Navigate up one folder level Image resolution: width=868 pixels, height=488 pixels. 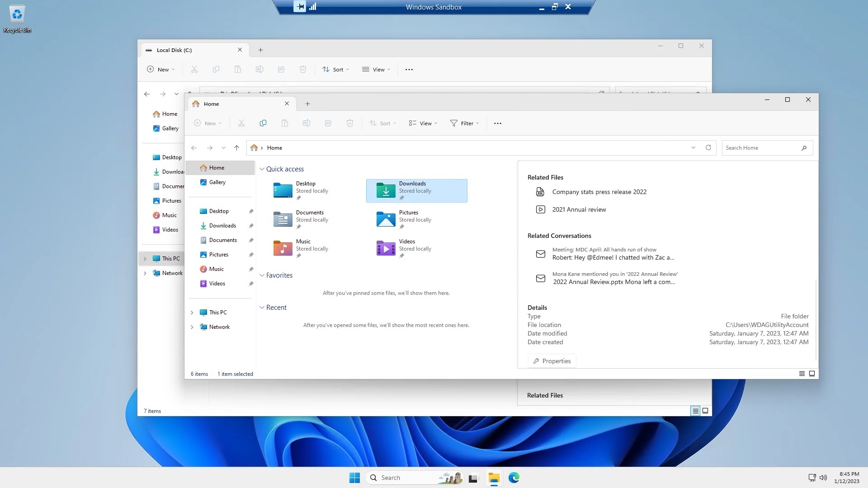tap(236, 147)
